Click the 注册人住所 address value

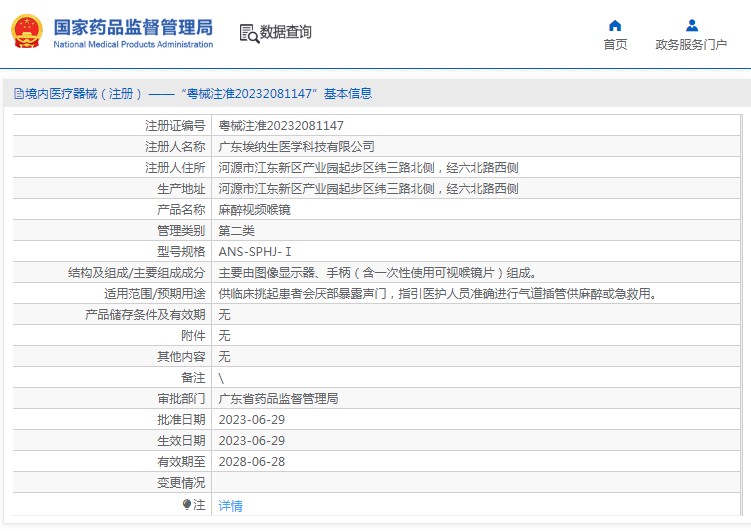click(x=368, y=168)
